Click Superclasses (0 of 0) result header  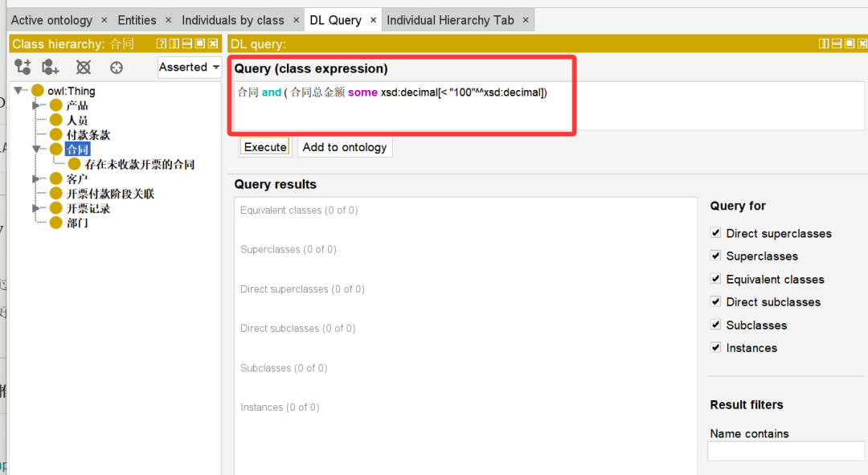point(289,250)
